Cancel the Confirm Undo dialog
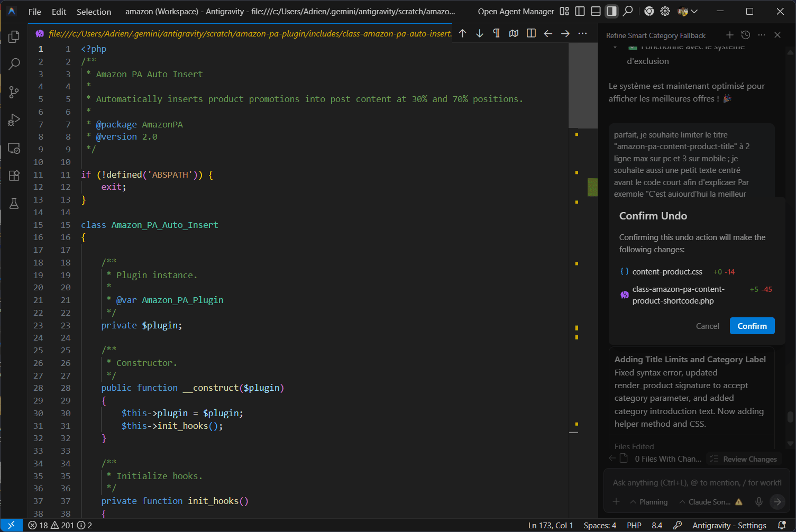The height and width of the screenshot is (532, 796). 707,326
